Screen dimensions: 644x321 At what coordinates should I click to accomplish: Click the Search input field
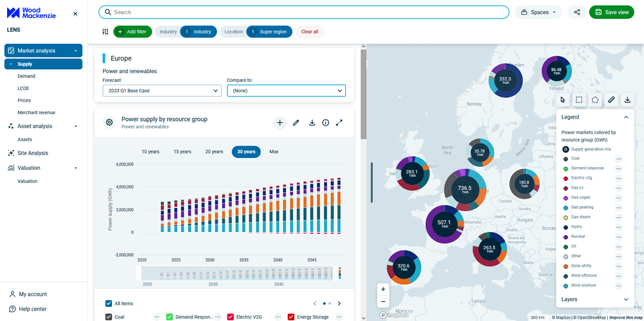[304, 12]
